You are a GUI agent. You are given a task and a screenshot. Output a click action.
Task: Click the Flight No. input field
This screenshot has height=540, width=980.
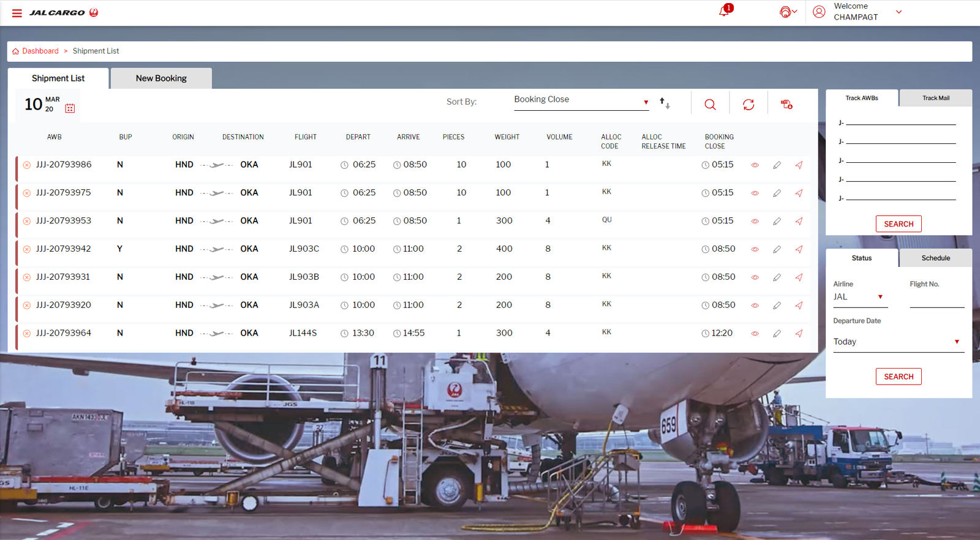937,299
